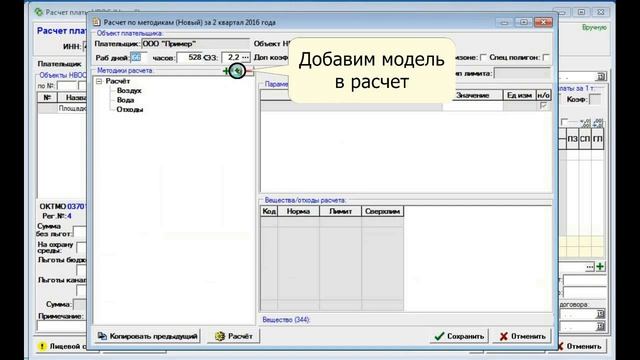Click the green plus icon in background window
The width and height of the screenshot is (640, 360).
[600, 267]
